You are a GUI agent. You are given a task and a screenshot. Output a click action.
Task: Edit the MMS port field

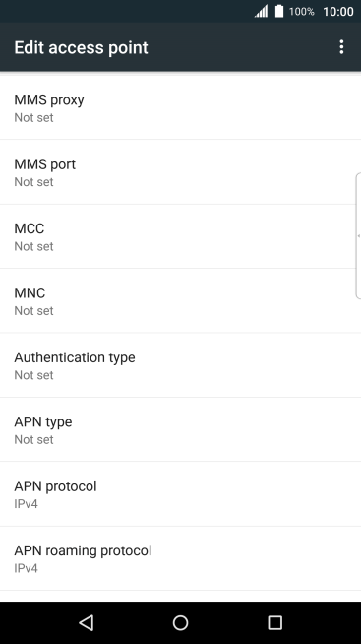pos(181,172)
